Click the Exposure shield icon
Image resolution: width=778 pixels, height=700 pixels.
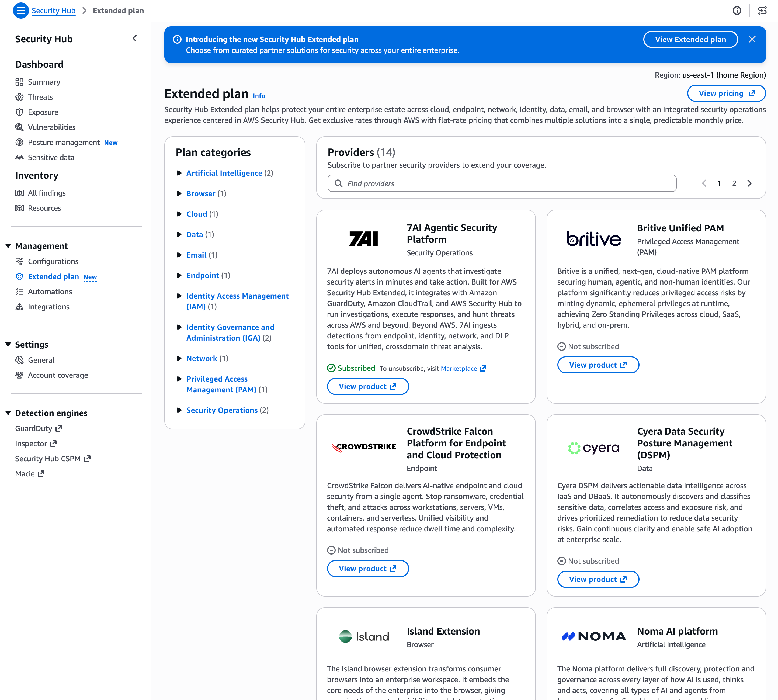(x=19, y=112)
